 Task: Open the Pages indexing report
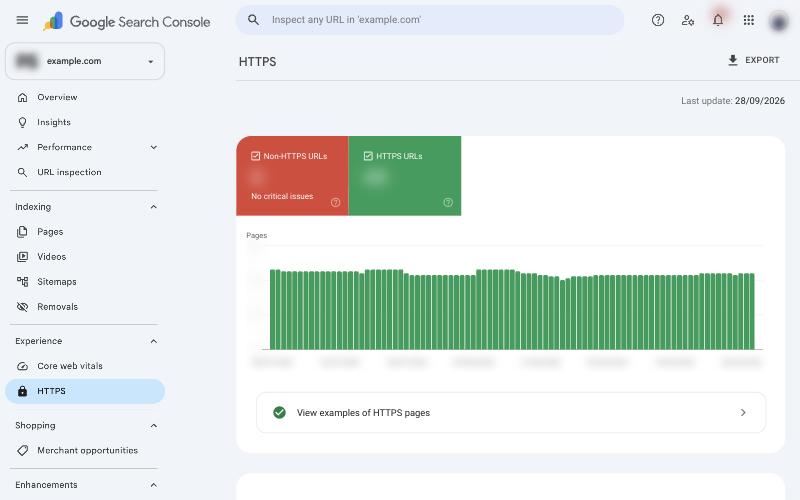tap(85, 232)
